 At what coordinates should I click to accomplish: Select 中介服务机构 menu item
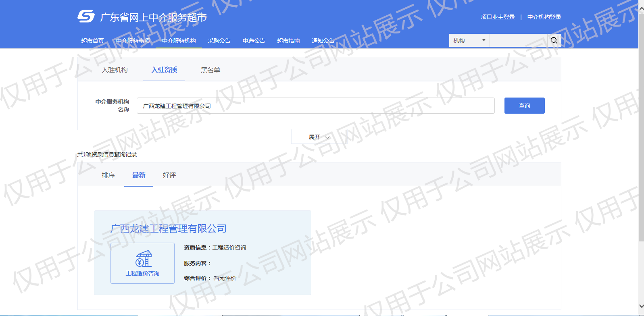point(179,41)
